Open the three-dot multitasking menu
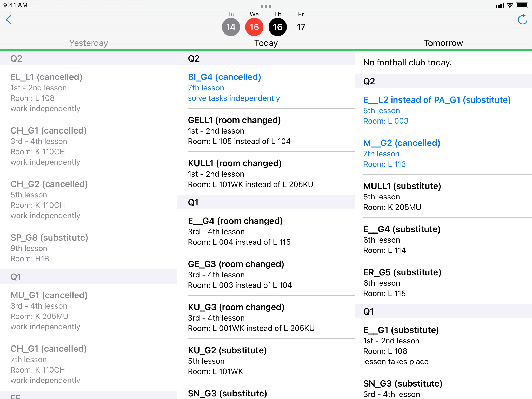 point(266,6)
